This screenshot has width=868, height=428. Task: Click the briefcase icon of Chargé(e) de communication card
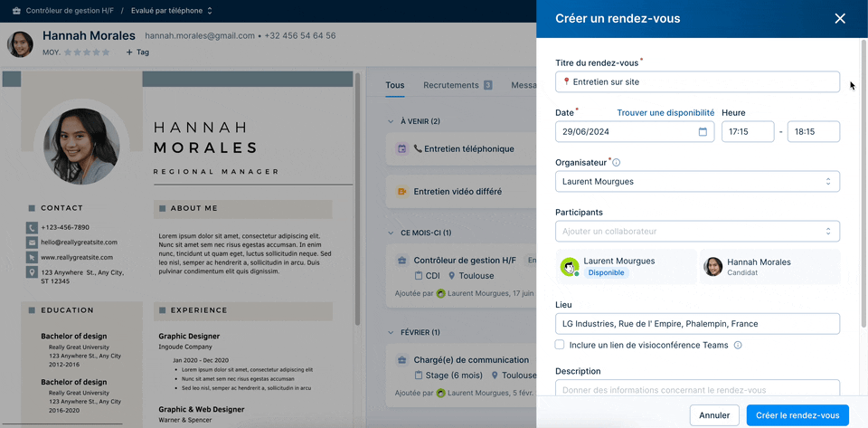pyautogui.click(x=401, y=360)
